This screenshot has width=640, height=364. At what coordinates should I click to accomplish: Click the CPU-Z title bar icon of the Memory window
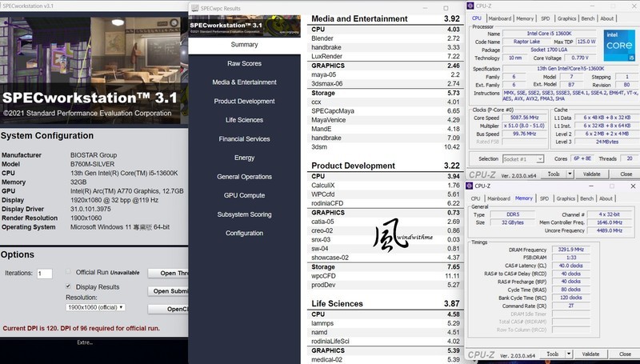pyautogui.click(x=472, y=186)
